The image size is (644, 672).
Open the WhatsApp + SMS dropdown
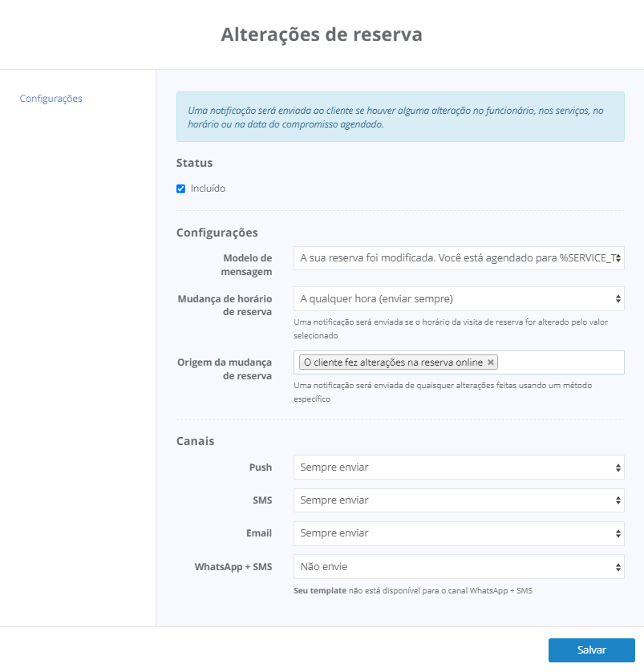[x=459, y=567]
